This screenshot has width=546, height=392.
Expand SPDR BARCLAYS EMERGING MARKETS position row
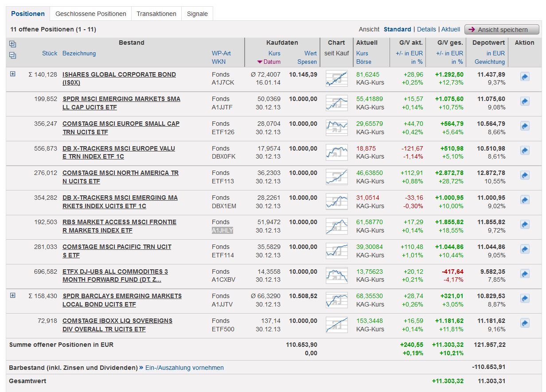(12, 295)
